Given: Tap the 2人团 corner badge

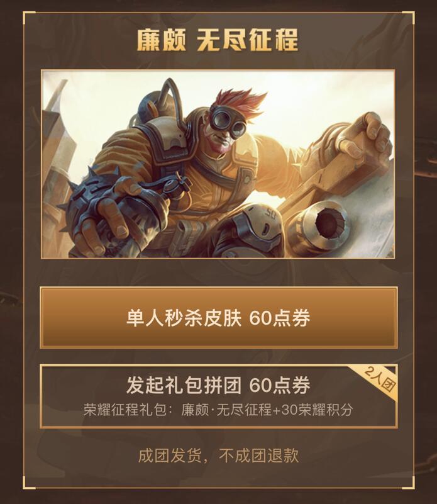Looking at the screenshot, I should coord(380,379).
